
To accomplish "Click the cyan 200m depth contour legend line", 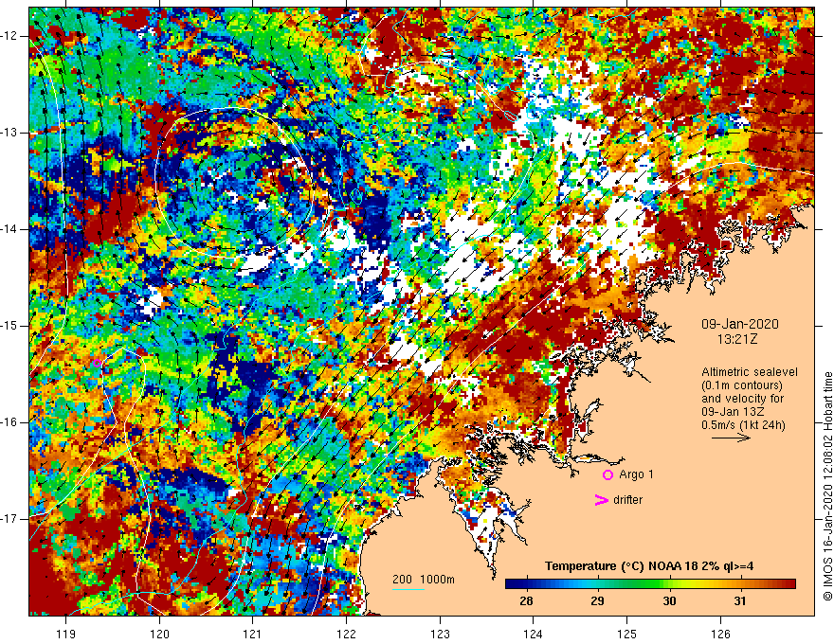I will [x=408, y=589].
